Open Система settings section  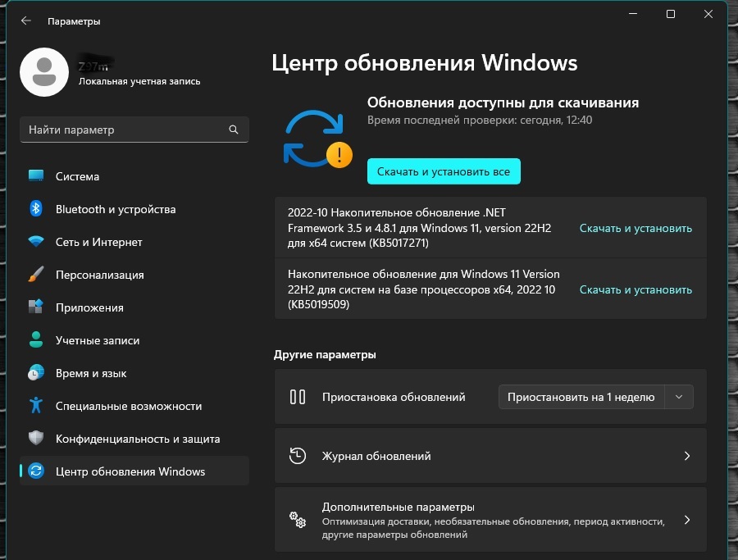pyautogui.click(x=134, y=176)
